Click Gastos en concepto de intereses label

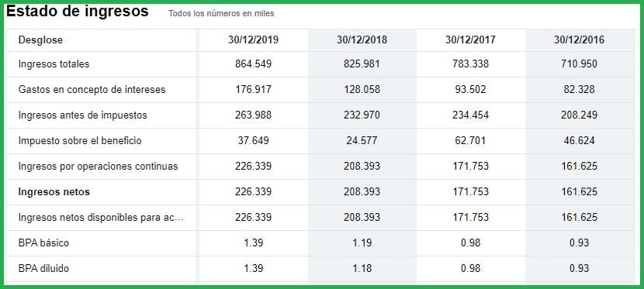click(x=92, y=89)
